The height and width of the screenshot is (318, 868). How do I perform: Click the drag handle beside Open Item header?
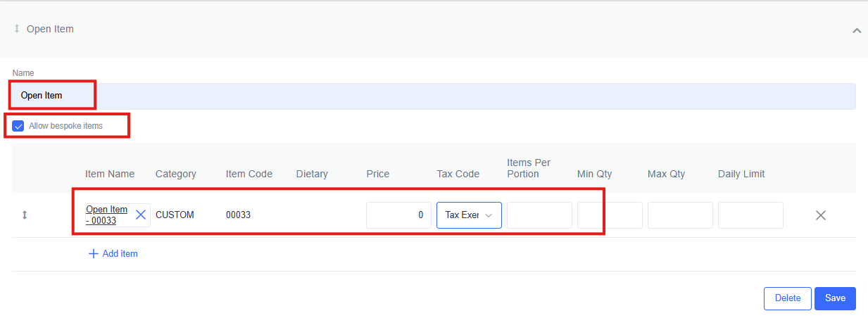point(17,29)
